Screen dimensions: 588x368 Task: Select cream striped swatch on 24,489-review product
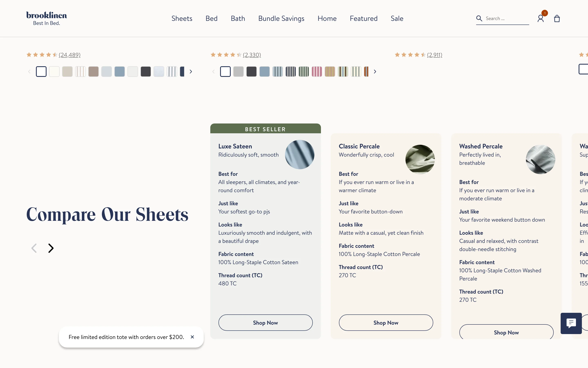[80, 72]
